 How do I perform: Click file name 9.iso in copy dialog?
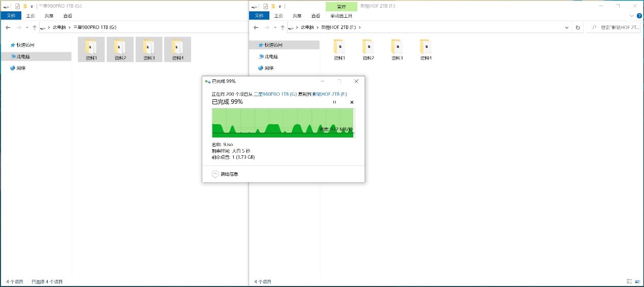[x=228, y=145]
